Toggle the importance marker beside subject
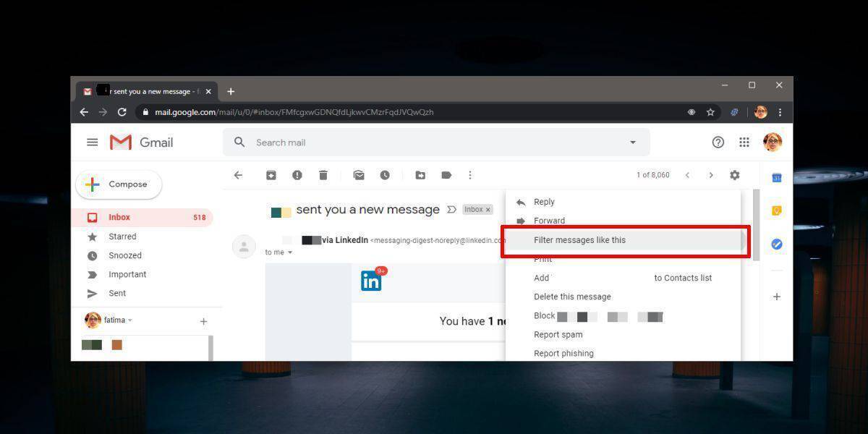868x434 pixels. (451, 210)
